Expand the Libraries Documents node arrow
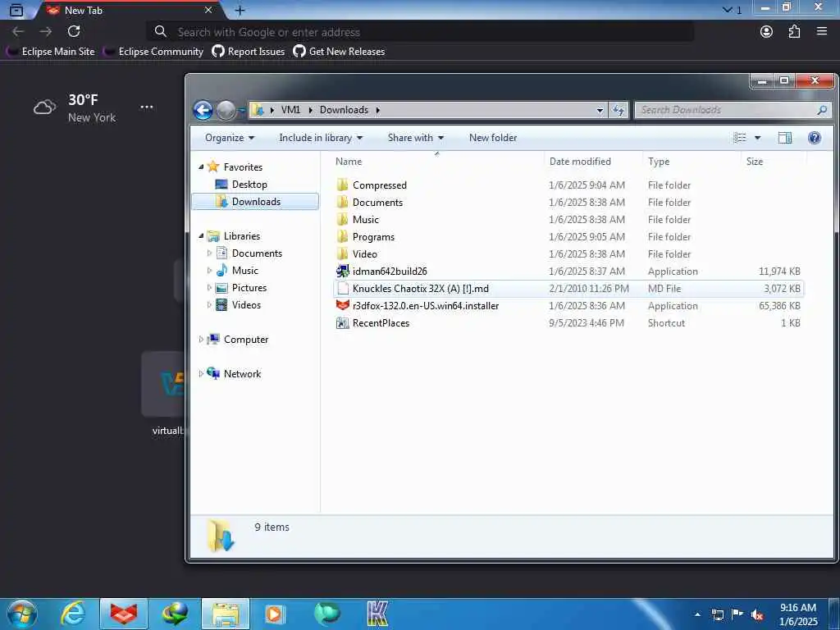Viewport: 840px width, 630px height. pyautogui.click(x=209, y=253)
